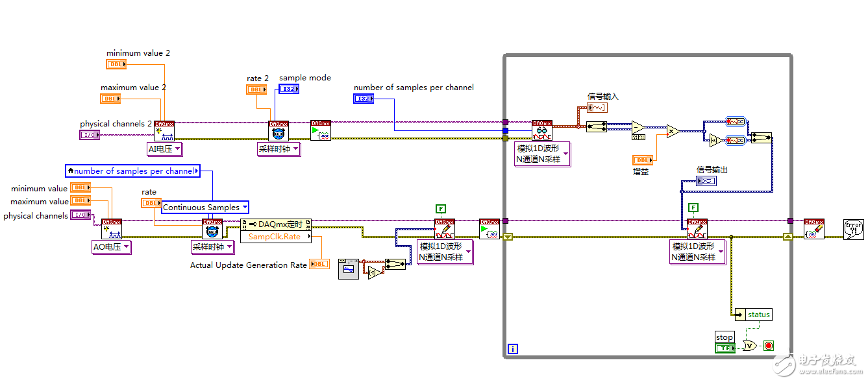Open the outer Write 模拟1D波形 selector
This screenshot has height=382, width=868.
click(x=445, y=252)
